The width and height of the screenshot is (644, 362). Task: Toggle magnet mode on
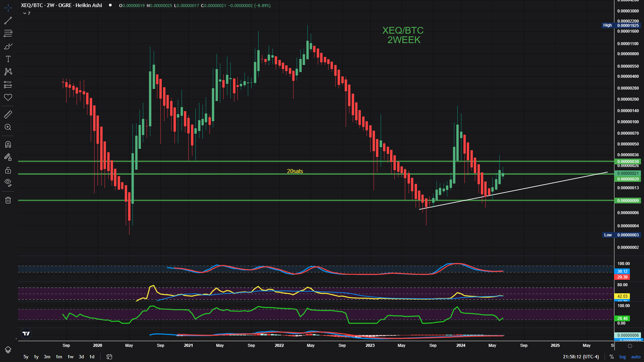[x=8, y=144]
